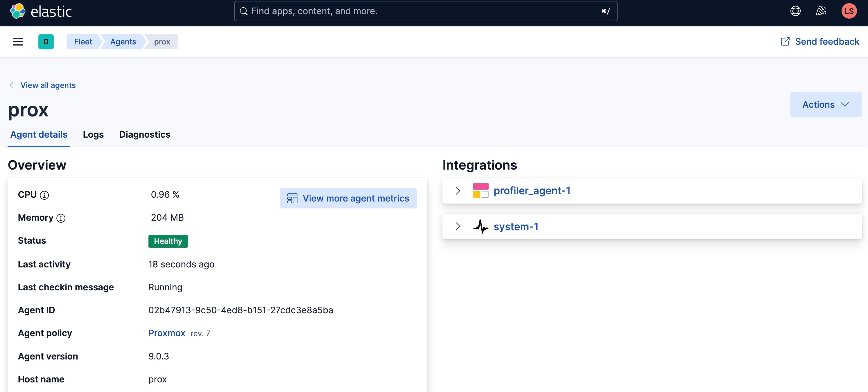The width and height of the screenshot is (868, 392).
Task: Open the Actions dropdown
Action: point(825,105)
